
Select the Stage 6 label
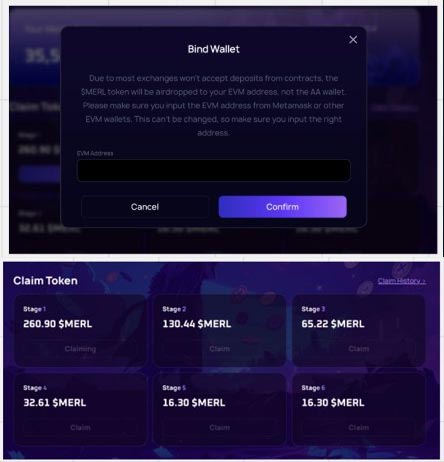click(x=313, y=388)
